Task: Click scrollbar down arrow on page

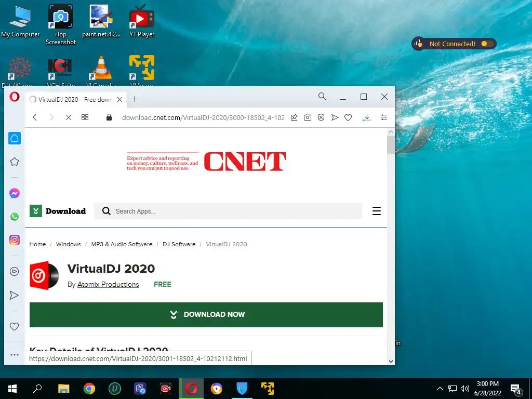Action: pos(391,362)
